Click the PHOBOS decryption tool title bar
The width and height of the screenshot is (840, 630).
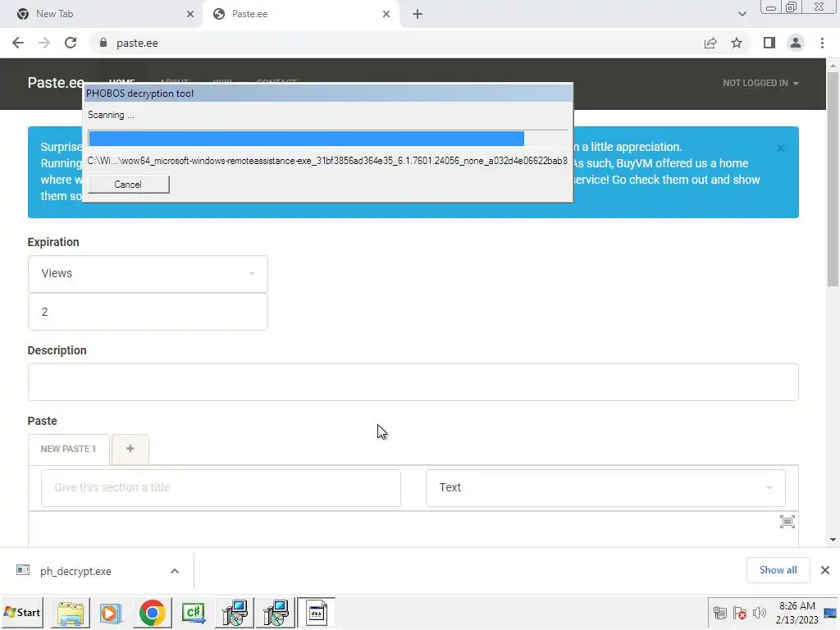328,94
